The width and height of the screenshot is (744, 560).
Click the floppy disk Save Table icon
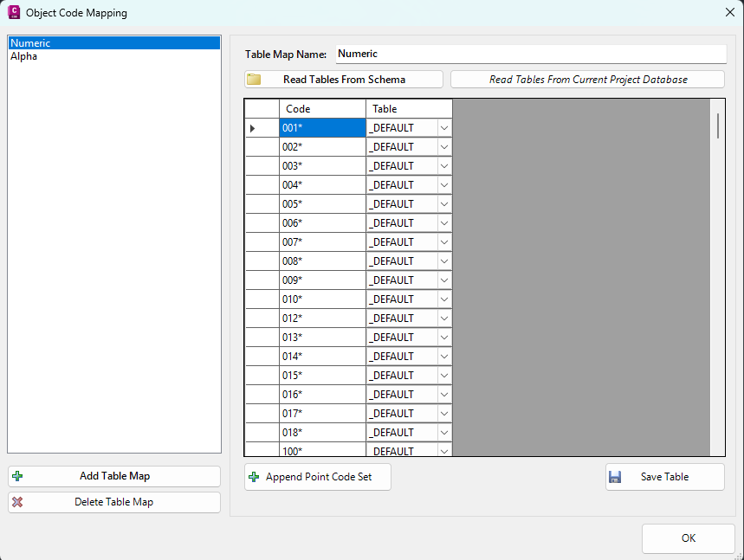click(x=615, y=477)
